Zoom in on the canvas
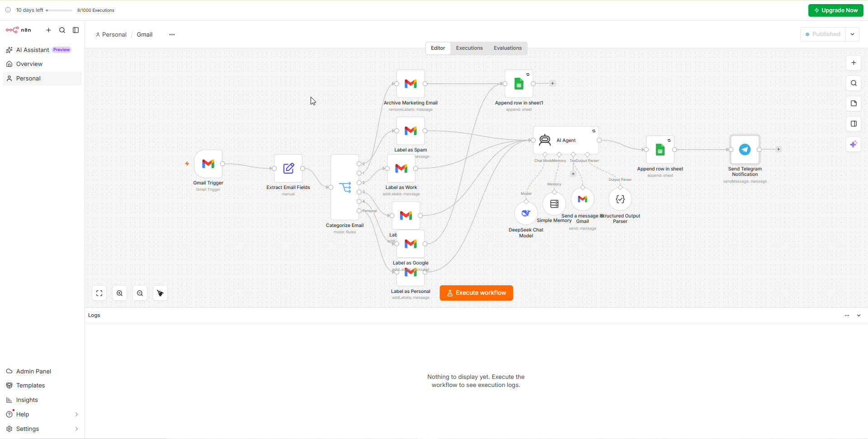Viewport: 868px width, 439px height. click(x=120, y=293)
